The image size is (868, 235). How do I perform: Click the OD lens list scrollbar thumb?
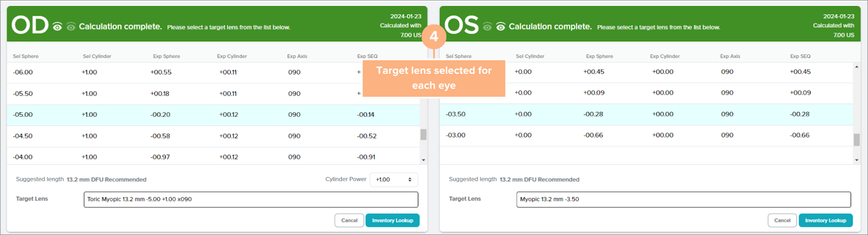423,135
